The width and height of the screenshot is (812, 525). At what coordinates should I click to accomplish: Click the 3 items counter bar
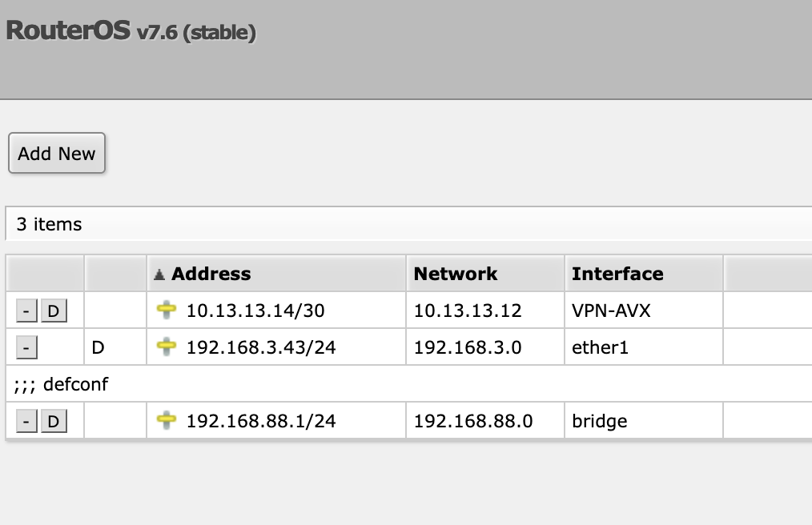(50, 224)
